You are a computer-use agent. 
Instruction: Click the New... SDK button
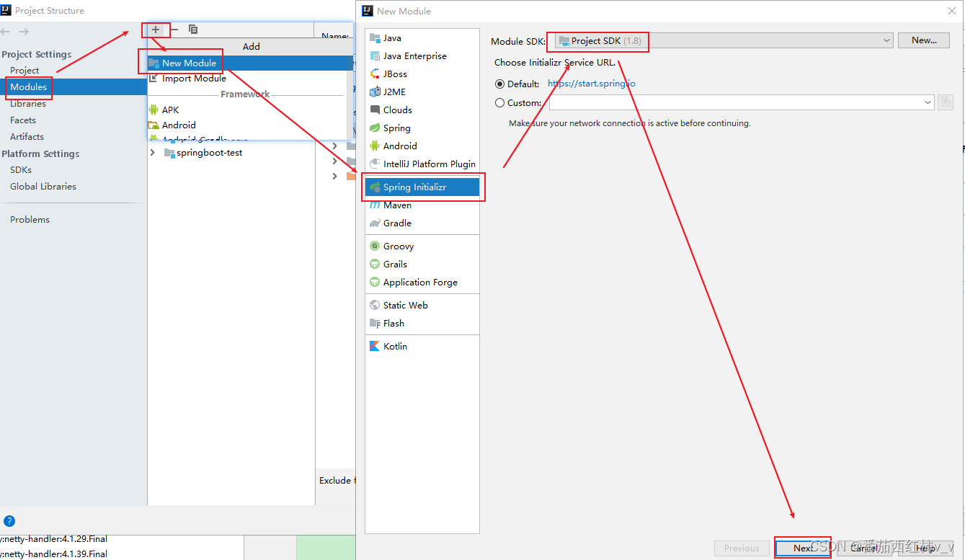(924, 40)
